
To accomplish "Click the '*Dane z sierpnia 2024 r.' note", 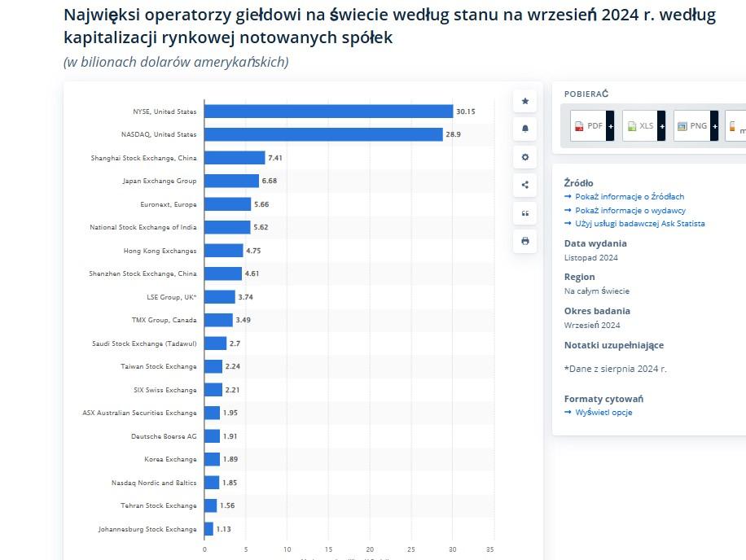I will [x=616, y=369].
